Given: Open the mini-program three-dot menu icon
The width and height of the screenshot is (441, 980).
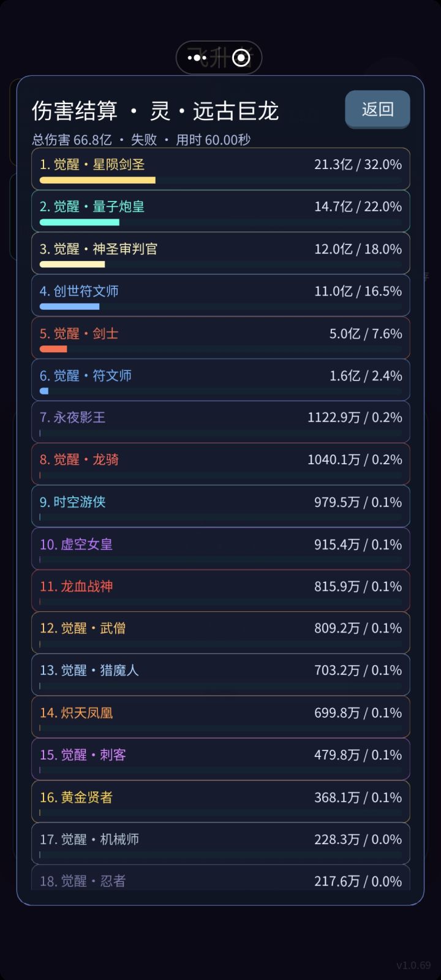Looking at the screenshot, I should (197, 58).
